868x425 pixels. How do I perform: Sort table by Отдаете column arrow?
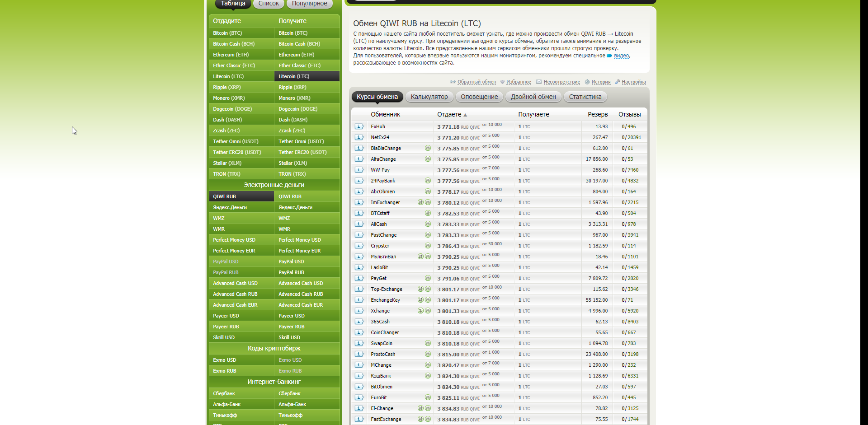(465, 115)
